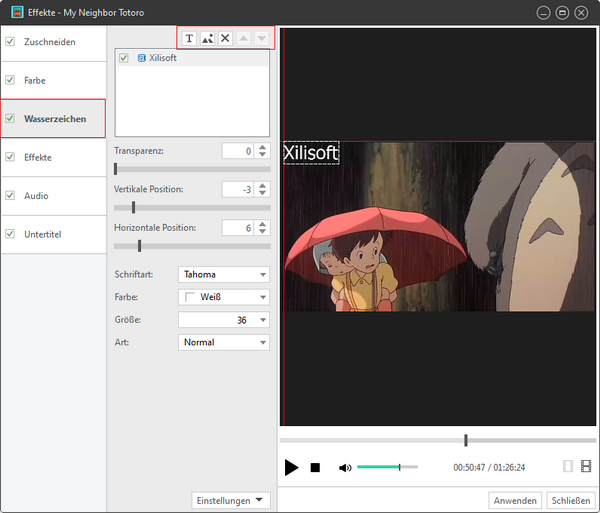Viewport: 600px width, 513px height.
Task: Click the Vertikale Position slider handle
Action: click(x=133, y=207)
